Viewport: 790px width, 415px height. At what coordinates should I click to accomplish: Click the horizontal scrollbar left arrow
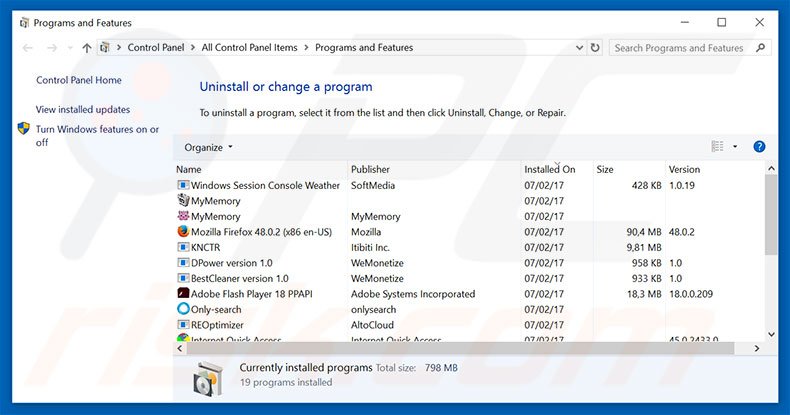(x=179, y=348)
